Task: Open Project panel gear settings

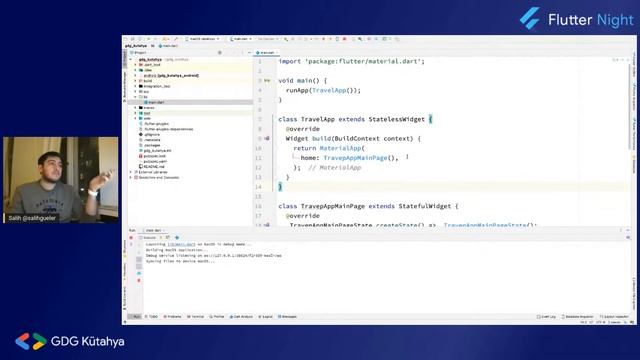Action: (x=220, y=53)
